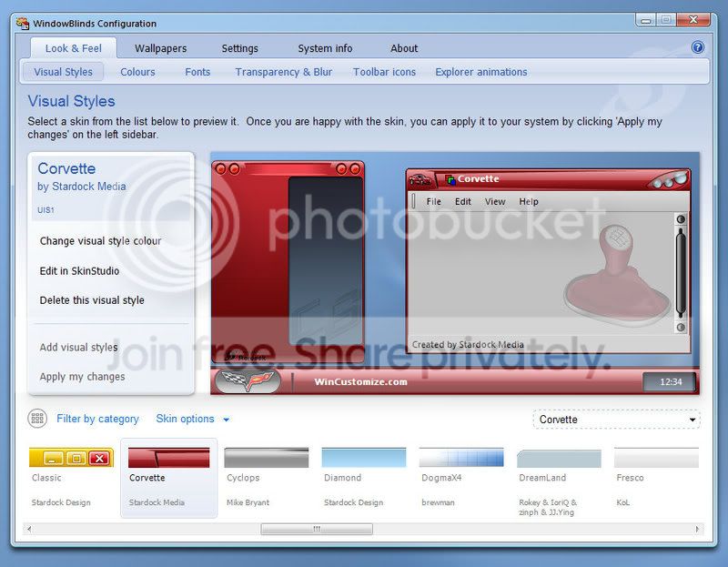Select the DogmaX4 skin thumbnail

[461, 478]
